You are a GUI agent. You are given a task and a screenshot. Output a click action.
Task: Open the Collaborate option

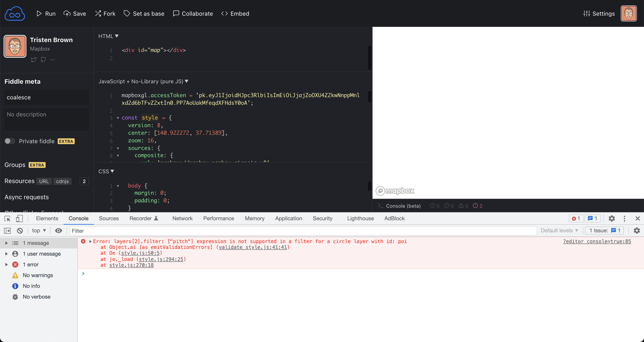[193, 13]
